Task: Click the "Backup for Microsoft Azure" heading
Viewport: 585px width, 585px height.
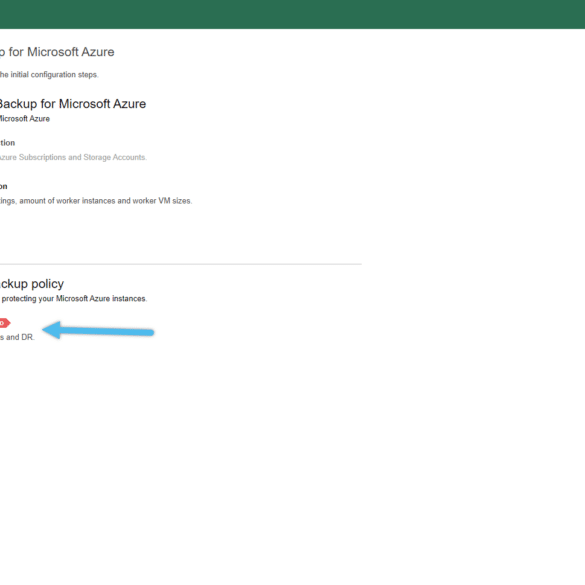Action: (73, 104)
